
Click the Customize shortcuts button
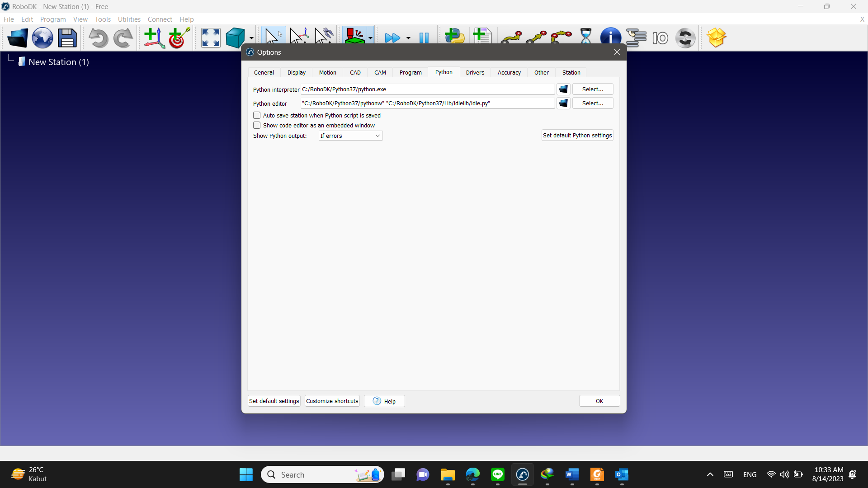click(x=332, y=401)
